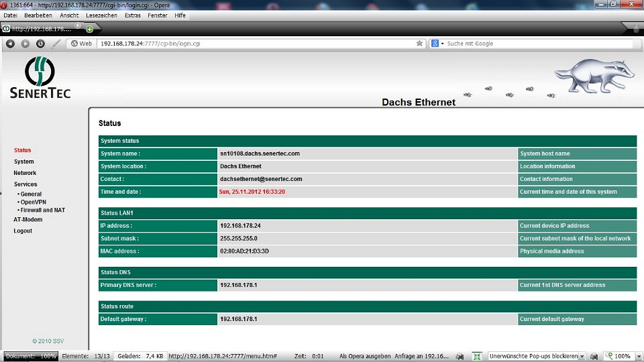Click the browser Forward arrow button

click(25, 44)
